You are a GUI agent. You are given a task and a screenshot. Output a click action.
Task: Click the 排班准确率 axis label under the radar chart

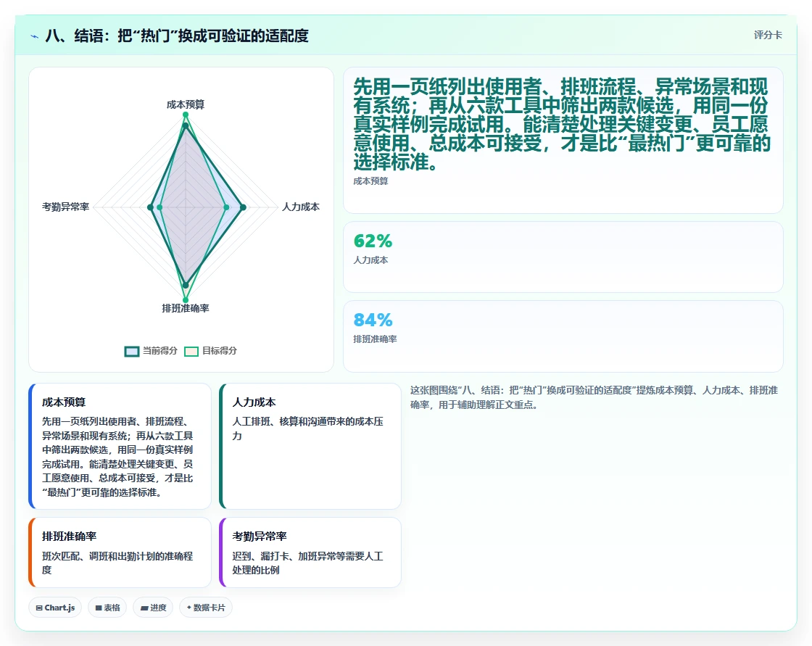186,308
